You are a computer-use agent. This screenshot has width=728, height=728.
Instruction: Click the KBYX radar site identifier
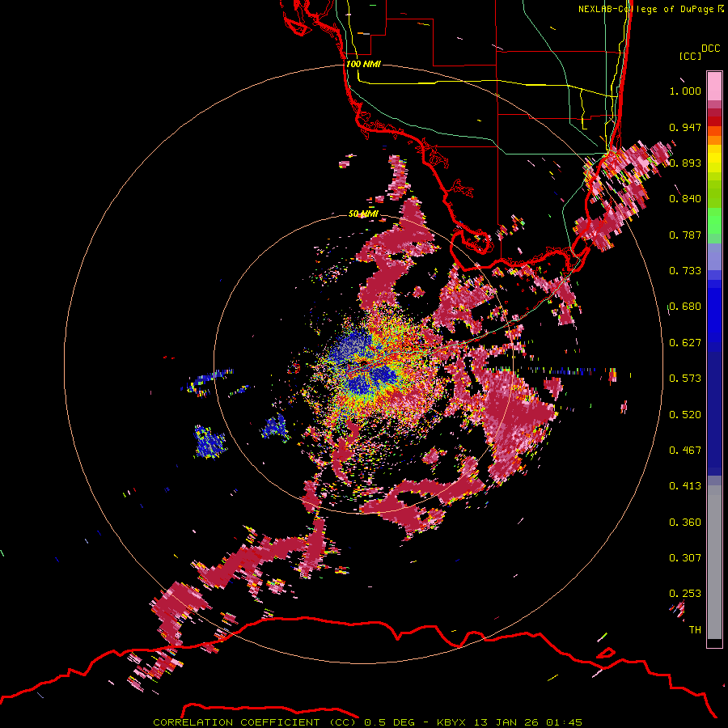click(453, 722)
